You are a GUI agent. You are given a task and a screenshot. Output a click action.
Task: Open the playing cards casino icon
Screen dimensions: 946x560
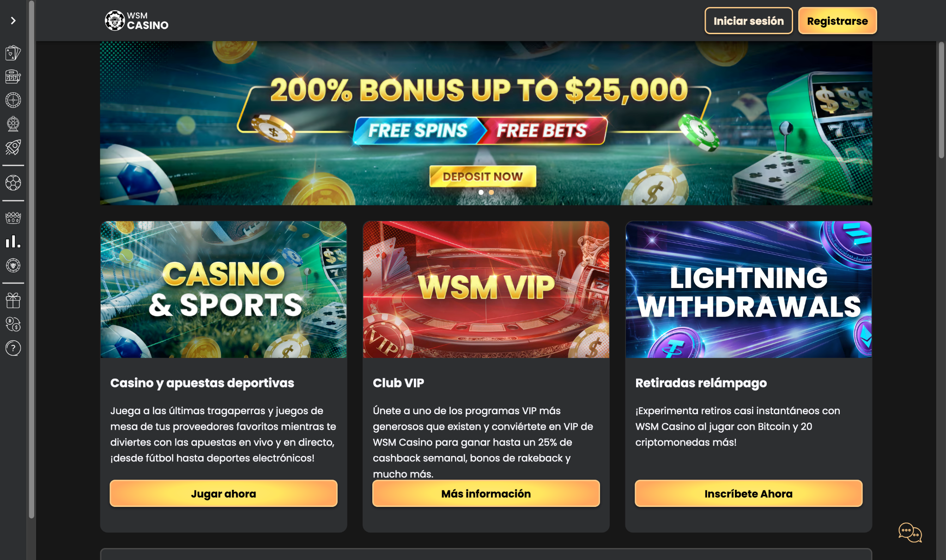(x=13, y=53)
